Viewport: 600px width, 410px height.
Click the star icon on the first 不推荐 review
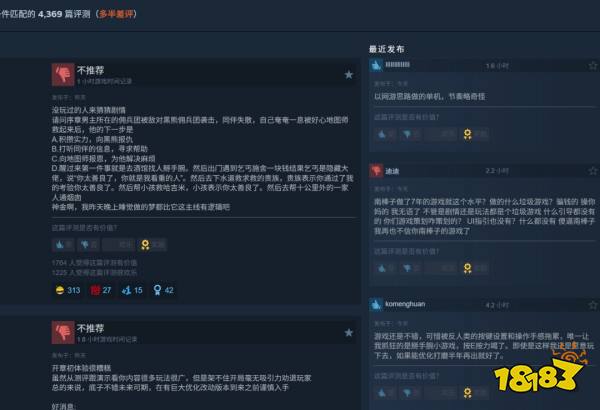pos(349,75)
